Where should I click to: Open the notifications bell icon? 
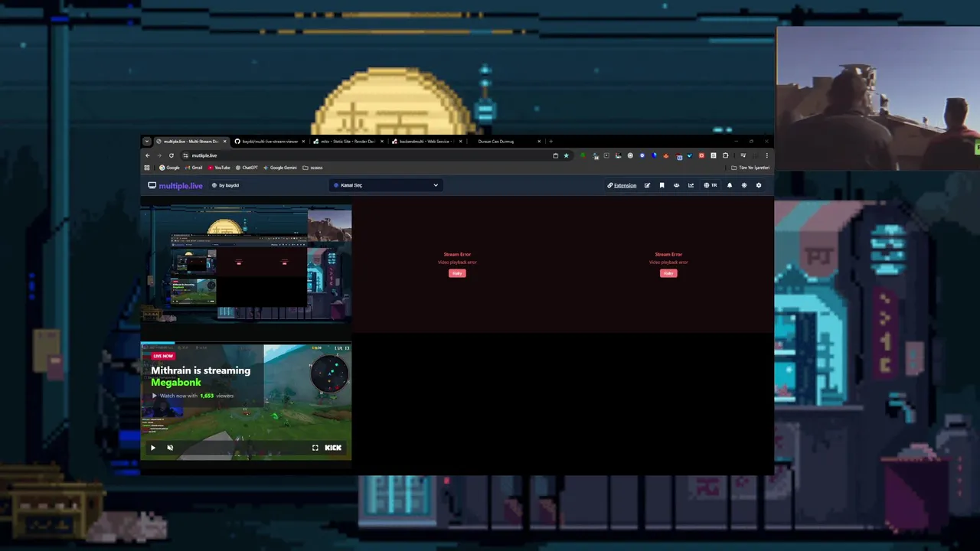729,185
